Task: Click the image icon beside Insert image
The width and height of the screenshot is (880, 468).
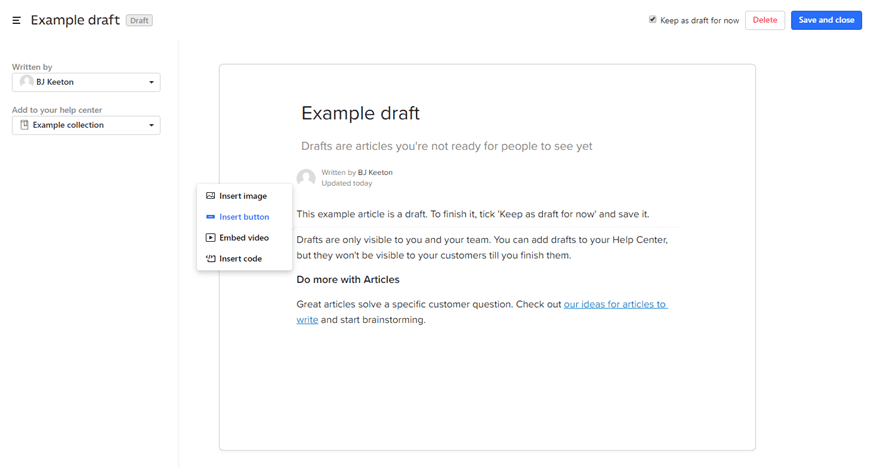Action: pyautogui.click(x=210, y=196)
